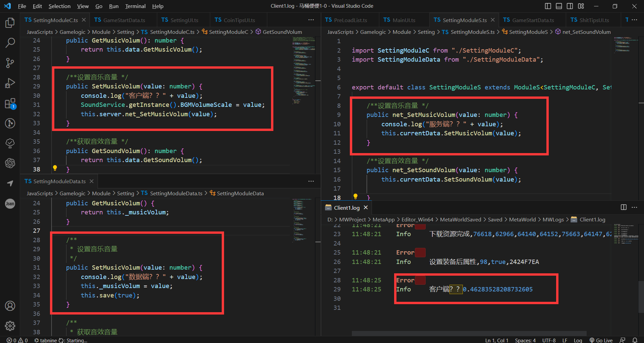Open the Run and Debug view

[x=10, y=83]
